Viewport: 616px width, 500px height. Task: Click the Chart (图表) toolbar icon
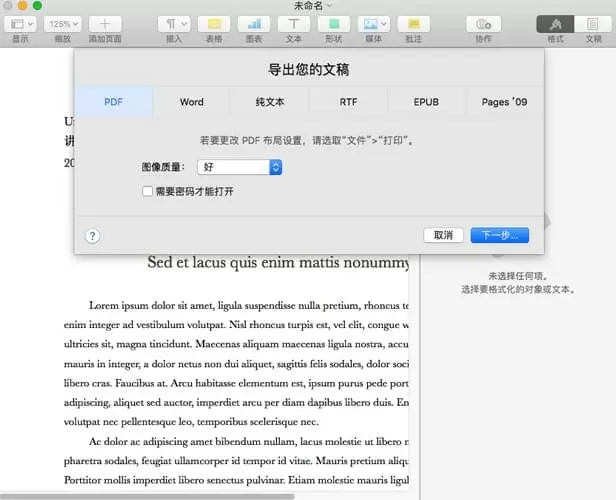254,24
